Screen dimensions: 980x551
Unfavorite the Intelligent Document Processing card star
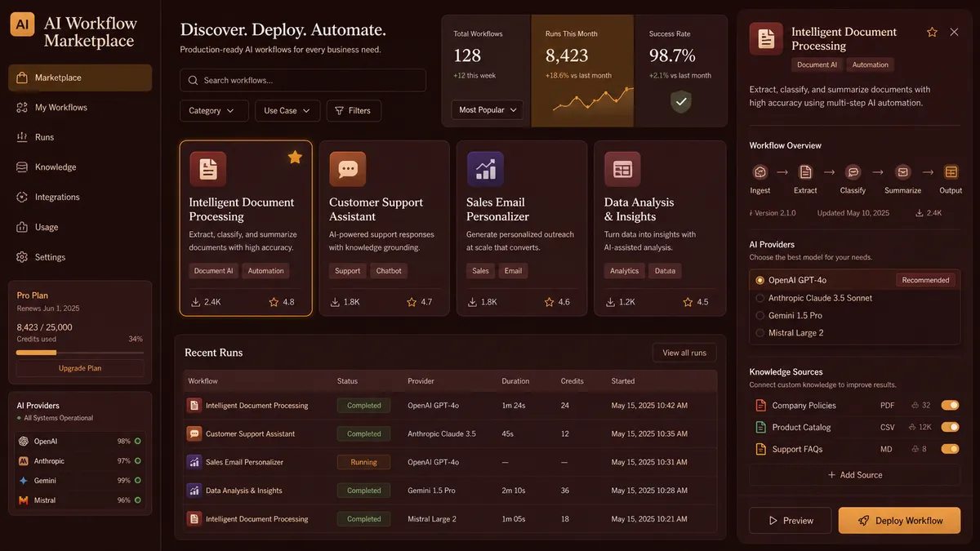[x=295, y=157]
